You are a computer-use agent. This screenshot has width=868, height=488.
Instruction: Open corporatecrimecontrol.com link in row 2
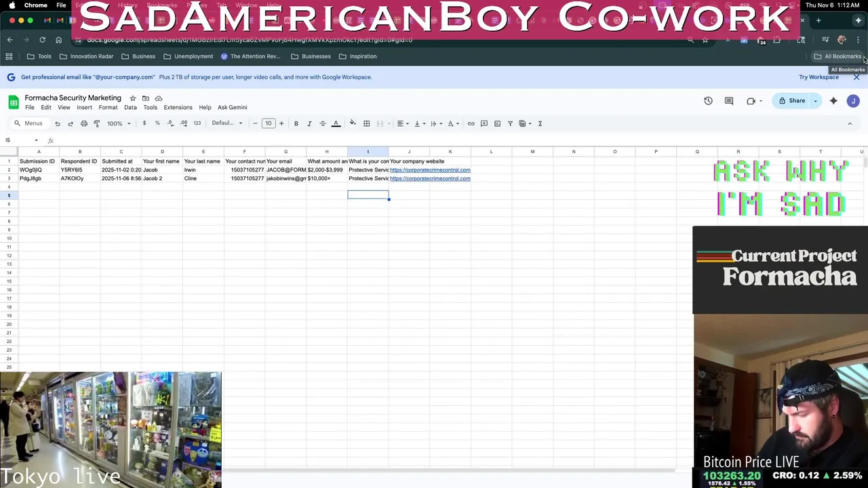point(430,170)
